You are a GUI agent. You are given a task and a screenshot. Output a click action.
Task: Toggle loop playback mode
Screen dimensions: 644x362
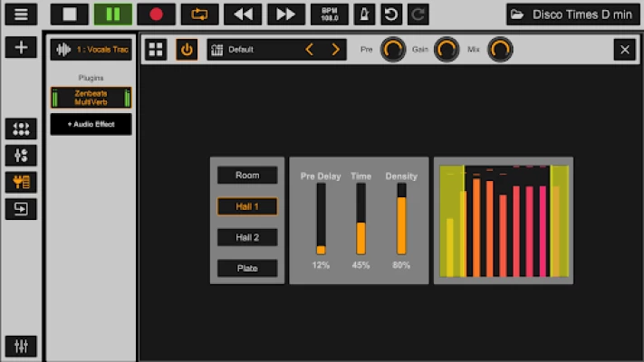[x=199, y=14]
